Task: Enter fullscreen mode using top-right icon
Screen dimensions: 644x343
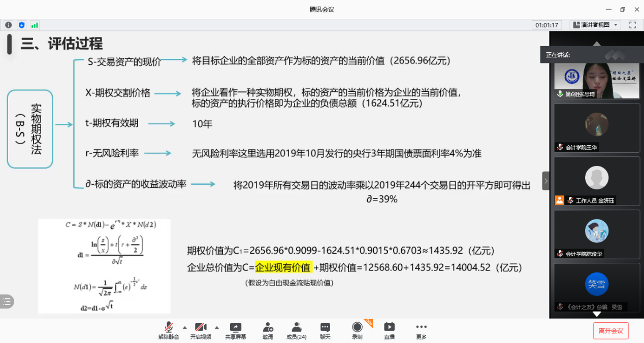Action: pyautogui.click(x=632, y=25)
